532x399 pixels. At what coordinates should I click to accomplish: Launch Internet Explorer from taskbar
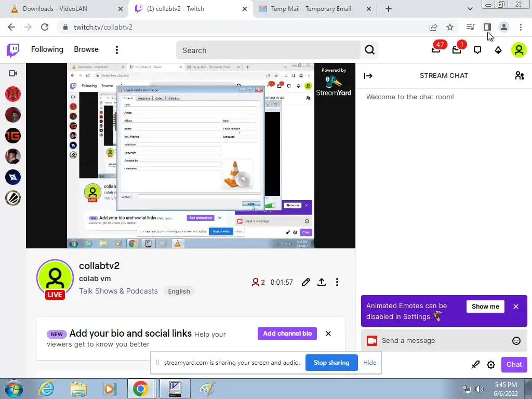[x=46, y=389]
